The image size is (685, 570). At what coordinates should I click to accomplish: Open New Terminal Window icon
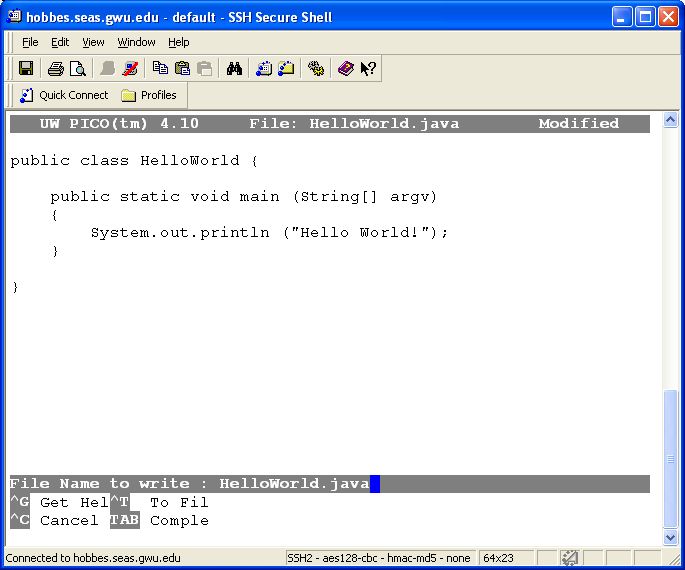[264, 69]
